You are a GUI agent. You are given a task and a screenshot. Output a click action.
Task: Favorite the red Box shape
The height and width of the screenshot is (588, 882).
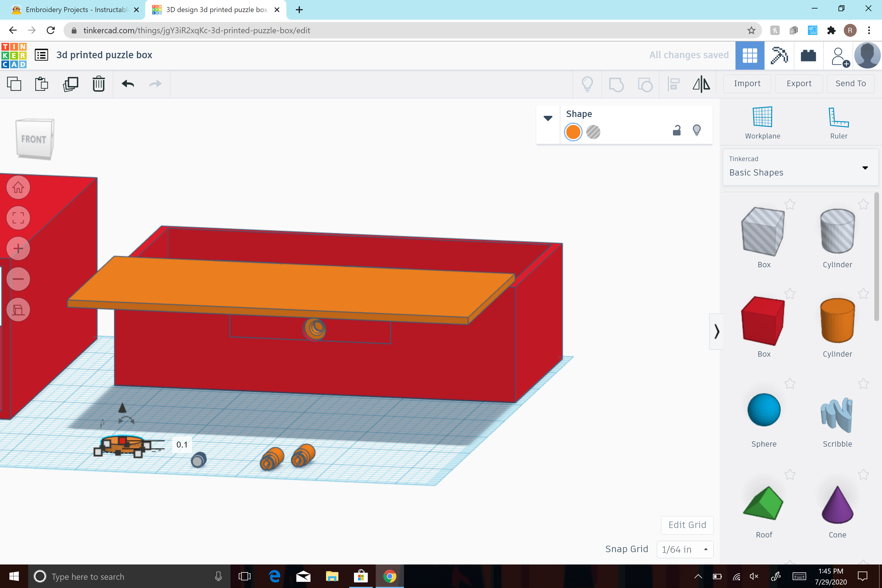click(x=790, y=293)
